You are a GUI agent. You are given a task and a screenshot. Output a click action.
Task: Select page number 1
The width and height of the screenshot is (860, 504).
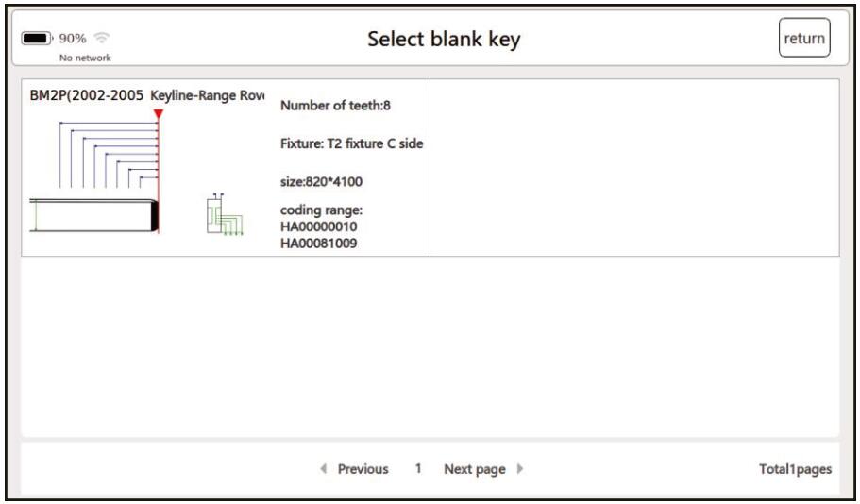(x=418, y=468)
